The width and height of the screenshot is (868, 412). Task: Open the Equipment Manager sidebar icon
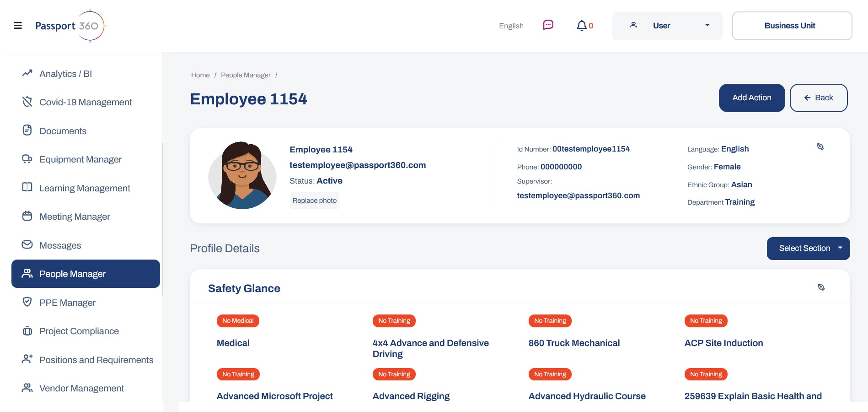[x=27, y=159]
